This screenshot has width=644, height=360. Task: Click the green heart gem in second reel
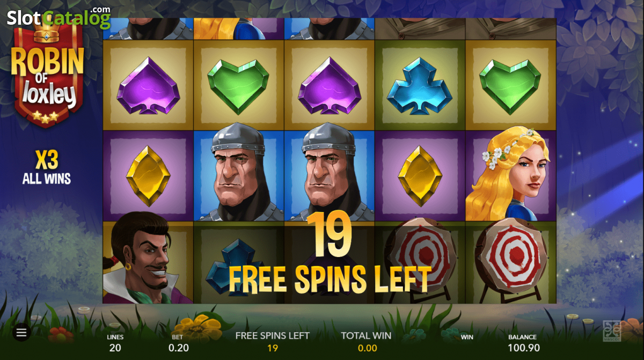[x=238, y=85]
